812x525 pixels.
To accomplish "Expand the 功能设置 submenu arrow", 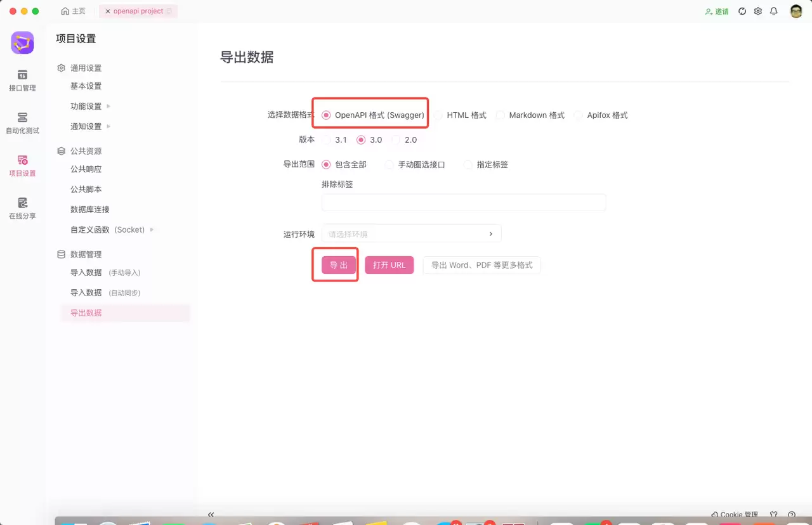I will (108, 106).
